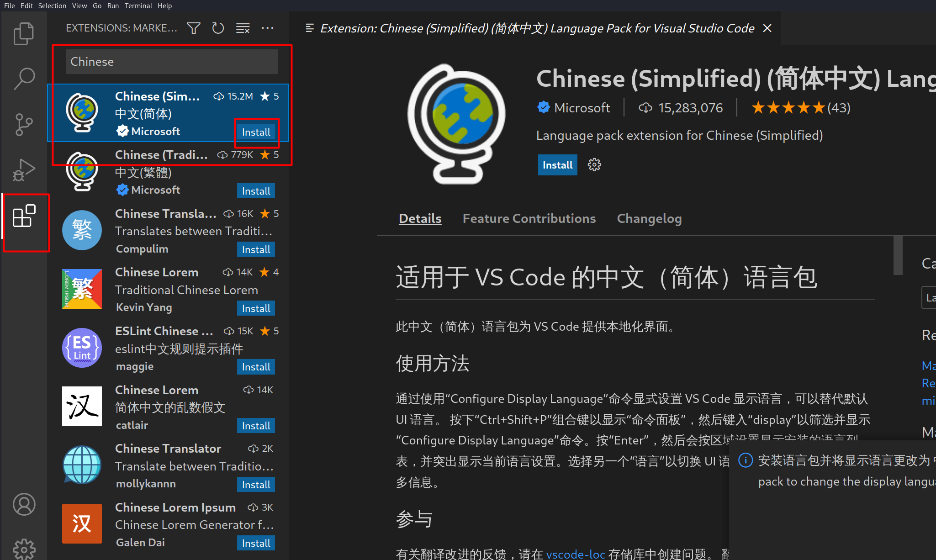Click the vscode-loc repository link
Viewport: 936px width, 560px height.
click(x=575, y=554)
